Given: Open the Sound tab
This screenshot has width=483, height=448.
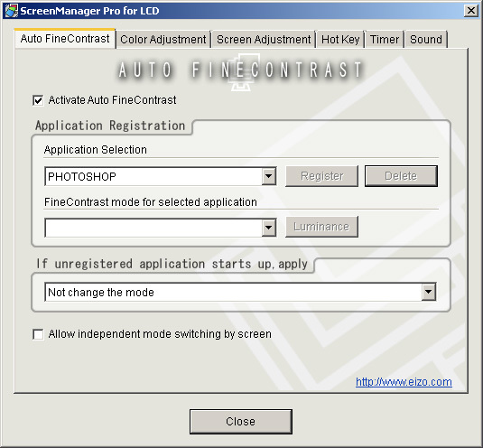Looking at the screenshot, I should point(426,40).
